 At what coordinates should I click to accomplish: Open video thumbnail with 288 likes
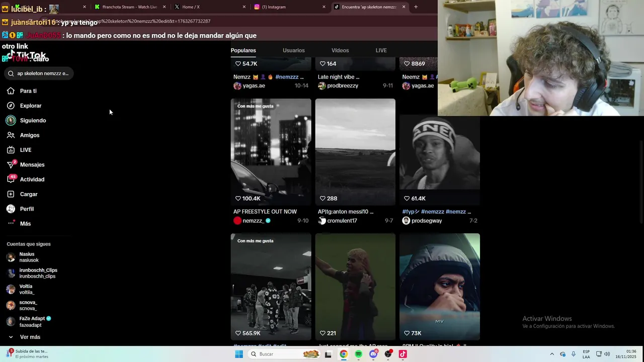pos(355,152)
